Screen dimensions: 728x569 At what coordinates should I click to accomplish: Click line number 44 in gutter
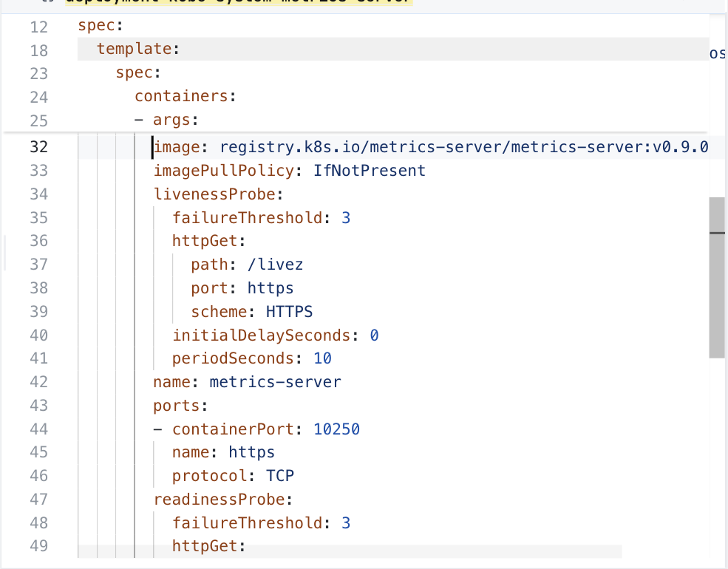[39, 429]
